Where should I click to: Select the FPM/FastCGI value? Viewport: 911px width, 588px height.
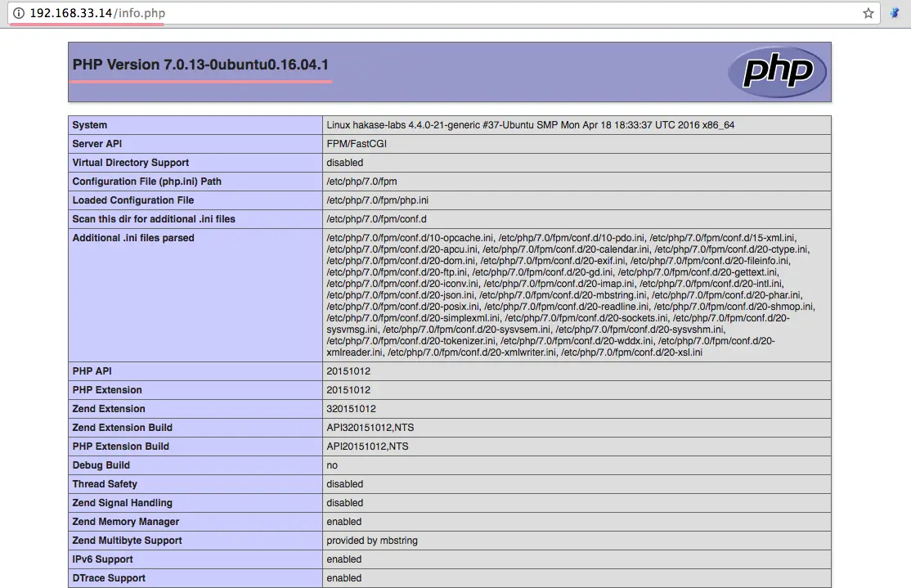tap(357, 143)
